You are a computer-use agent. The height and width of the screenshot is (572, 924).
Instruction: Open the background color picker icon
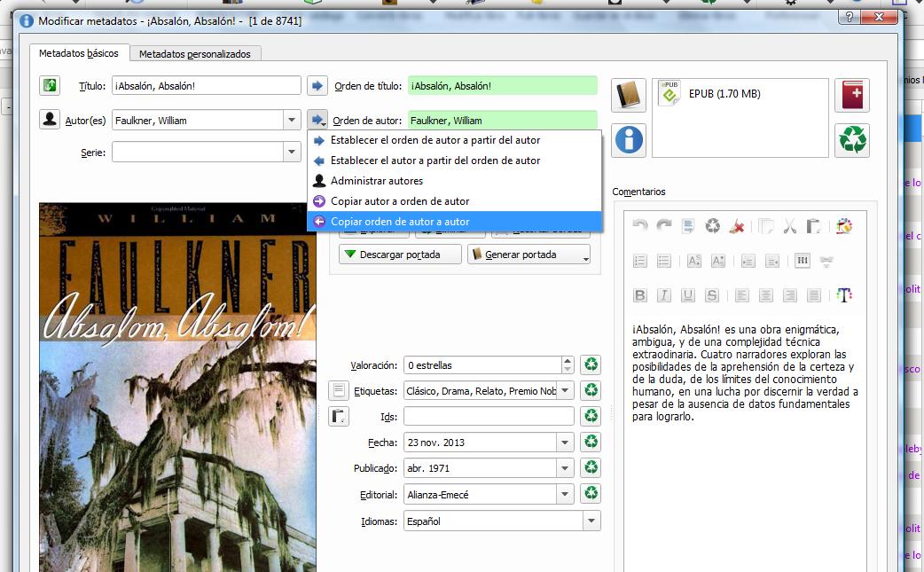844,225
